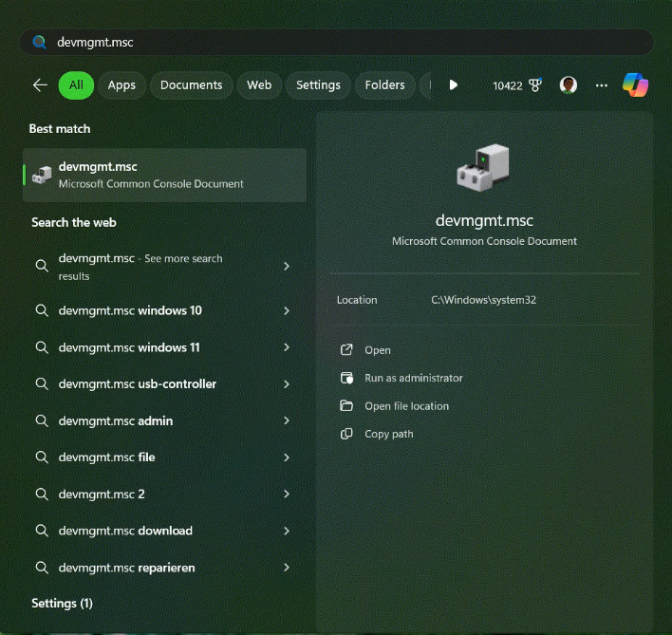This screenshot has height=635, width=672.
Task: Choose Copy path
Action: pos(389,434)
